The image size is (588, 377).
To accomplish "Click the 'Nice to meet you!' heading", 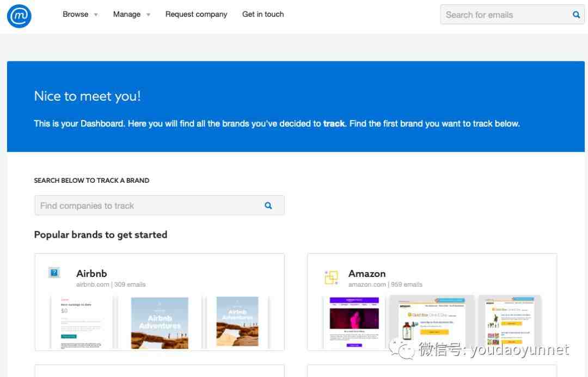I will 87,96.
